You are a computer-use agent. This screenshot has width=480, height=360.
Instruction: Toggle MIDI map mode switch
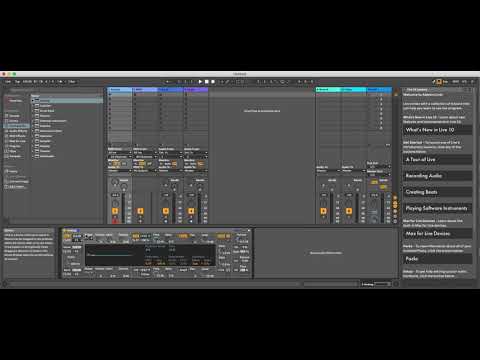point(456,82)
